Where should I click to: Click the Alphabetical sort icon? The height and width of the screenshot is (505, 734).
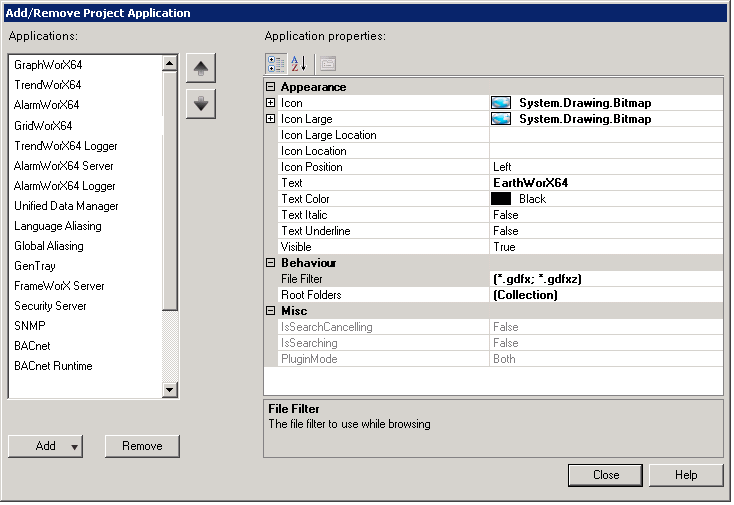tap(298, 64)
